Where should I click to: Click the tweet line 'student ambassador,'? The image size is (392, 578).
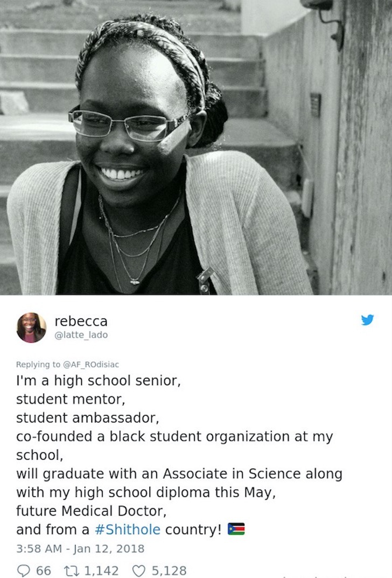click(x=87, y=418)
